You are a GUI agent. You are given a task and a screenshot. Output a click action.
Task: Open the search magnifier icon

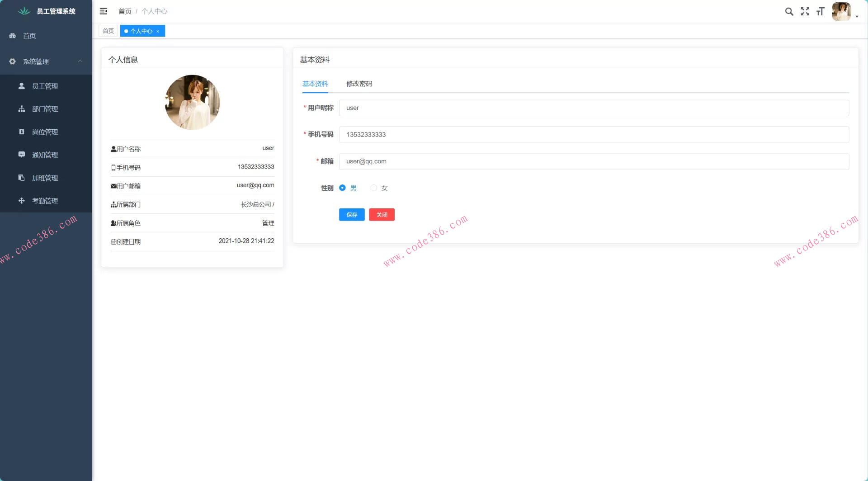(789, 12)
